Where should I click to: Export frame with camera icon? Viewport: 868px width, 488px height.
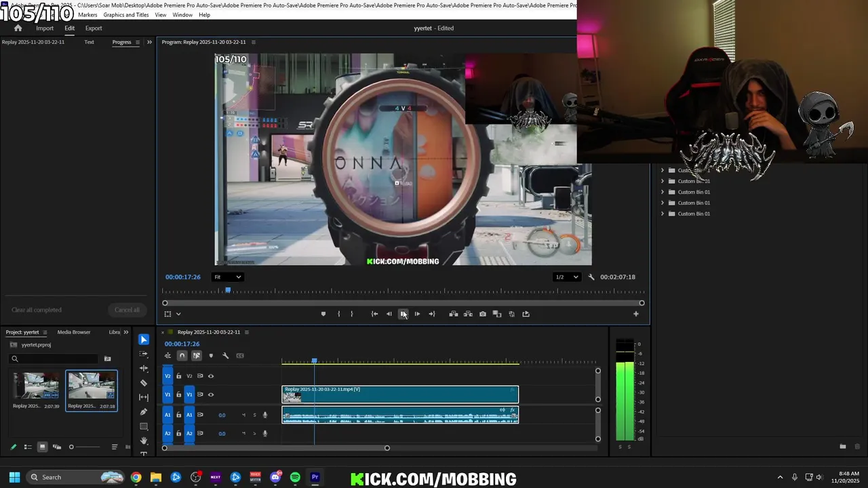(x=482, y=314)
